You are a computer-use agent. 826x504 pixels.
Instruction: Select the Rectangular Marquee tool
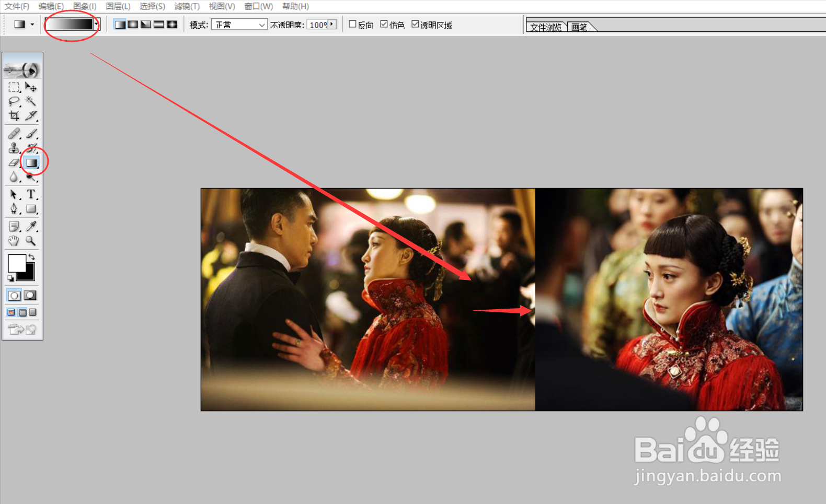14,87
